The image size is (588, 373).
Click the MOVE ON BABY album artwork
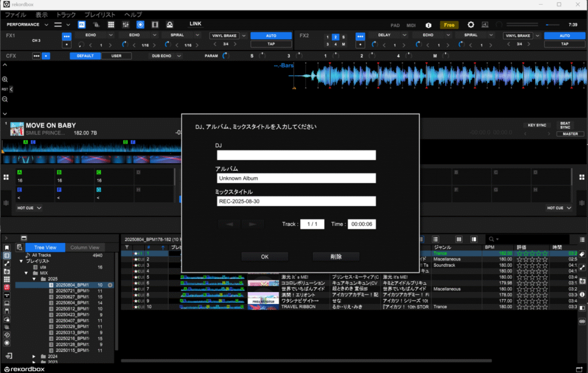pos(17,129)
